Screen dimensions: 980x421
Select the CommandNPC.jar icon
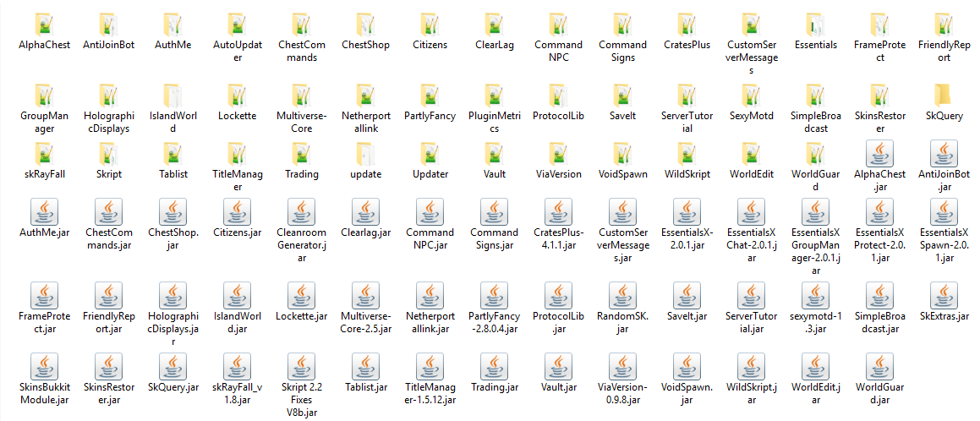point(430,211)
